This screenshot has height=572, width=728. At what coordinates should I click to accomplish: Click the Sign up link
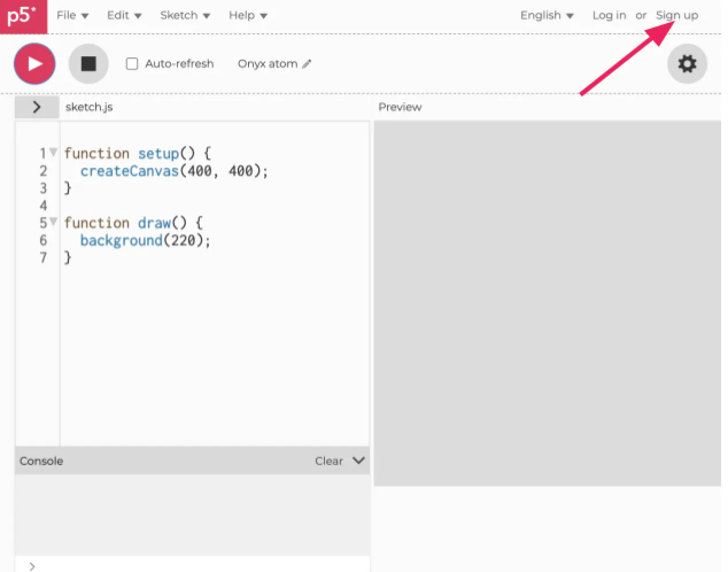click(677, 16)
